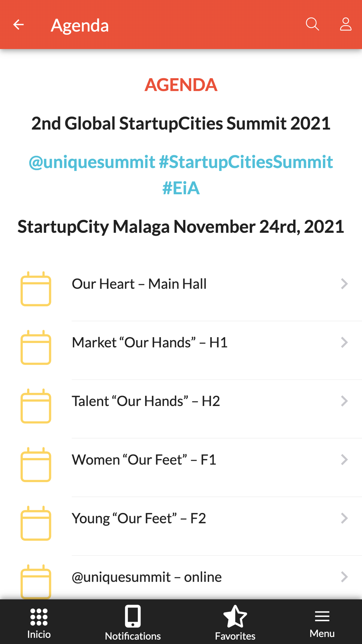The height and width of the screenshot is (644, 362).
Task: Tap calendar icon beside Women "Our Feet" – F1
Action: [36, 465]
